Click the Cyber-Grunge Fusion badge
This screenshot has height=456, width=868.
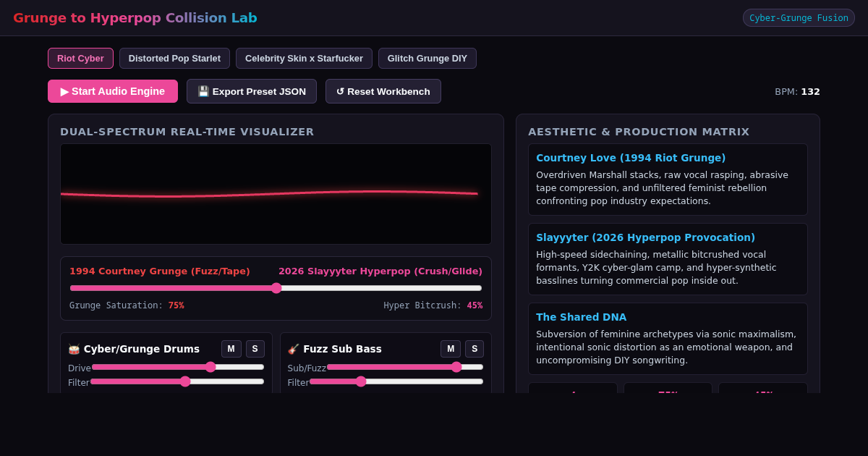click(799, 18)
